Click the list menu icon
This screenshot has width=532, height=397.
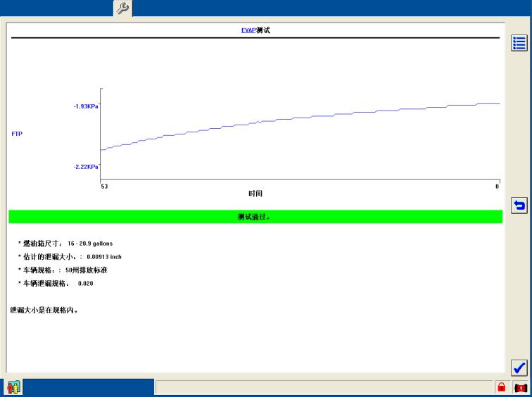(519, 43)
